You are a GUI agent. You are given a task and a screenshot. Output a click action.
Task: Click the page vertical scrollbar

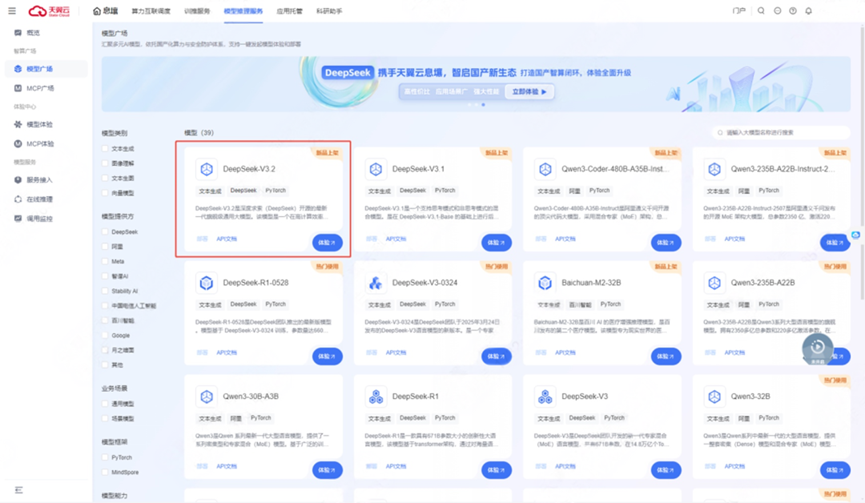click(862, 163)
